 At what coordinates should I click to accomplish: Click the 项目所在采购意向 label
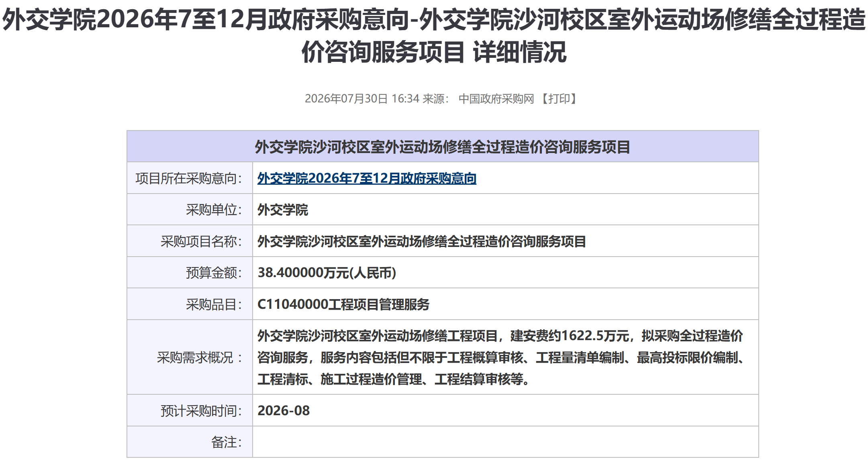click(189, 178)
